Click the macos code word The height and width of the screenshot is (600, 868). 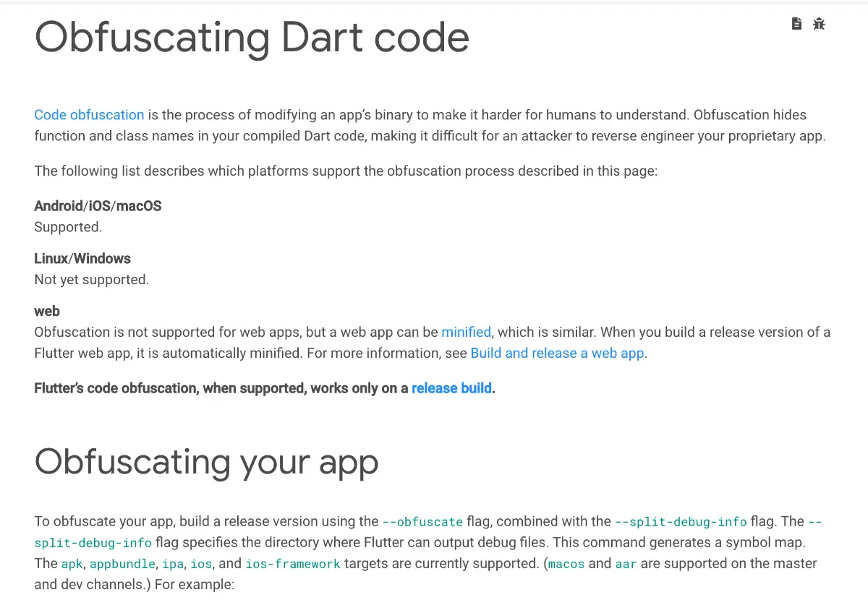coord(566,564)
